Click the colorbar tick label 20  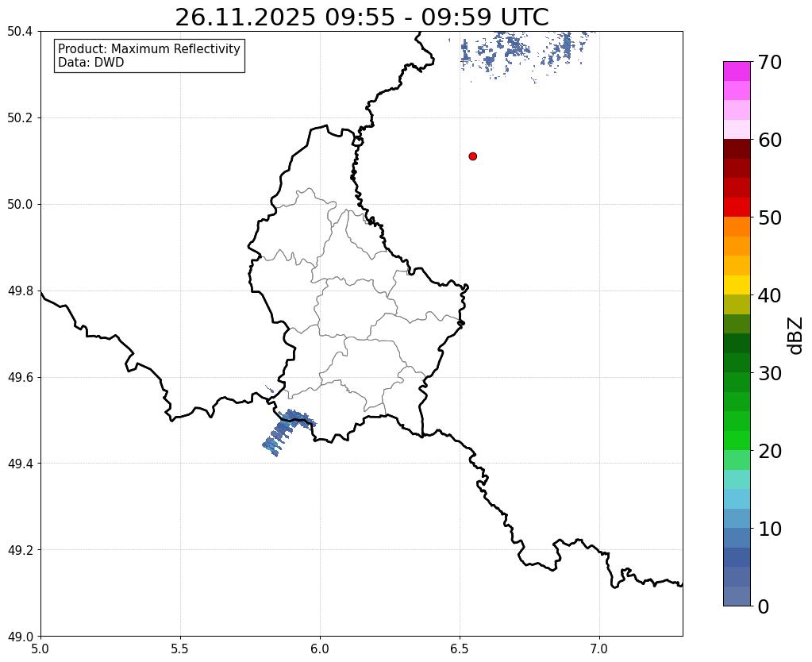(770, 451)
